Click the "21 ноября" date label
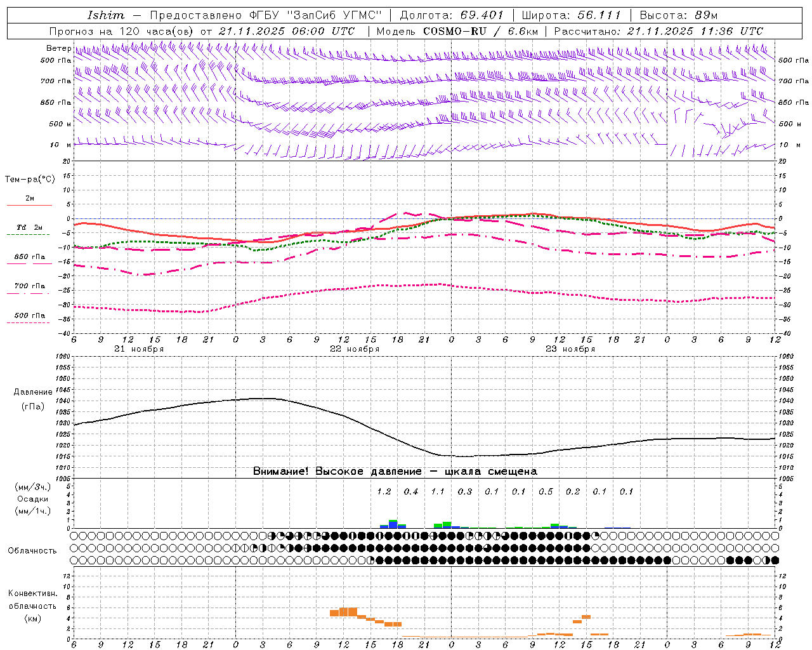 tap(139, 349)
